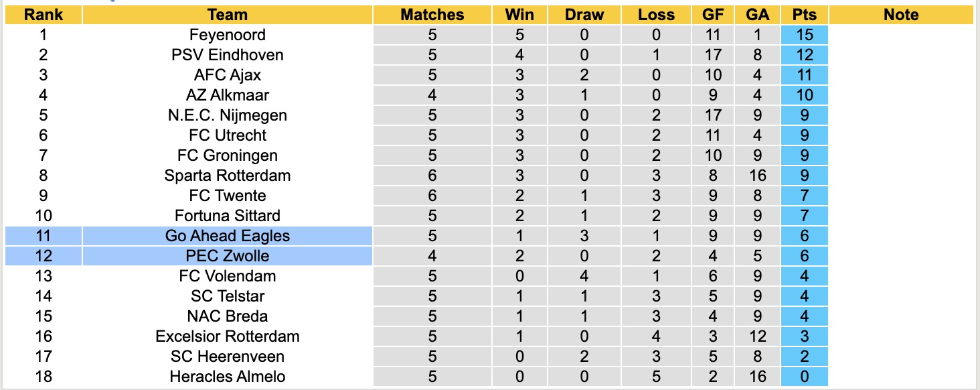
Task: Click Feyenoord's blue 15 points cell
Action: 804,35
